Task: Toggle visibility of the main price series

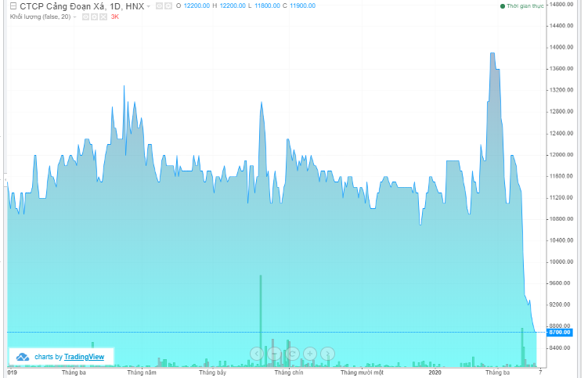Action: coord(159,6)
